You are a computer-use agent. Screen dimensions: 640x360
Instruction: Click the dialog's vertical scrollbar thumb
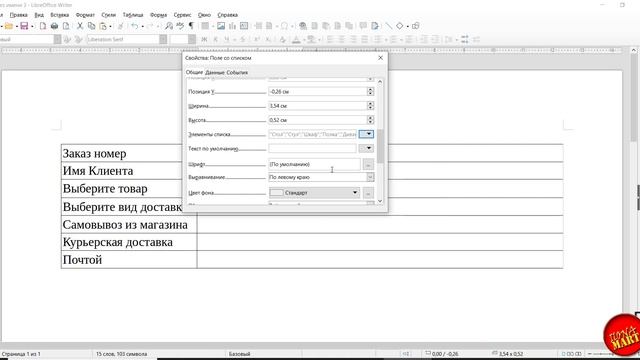tap(380, 146)
